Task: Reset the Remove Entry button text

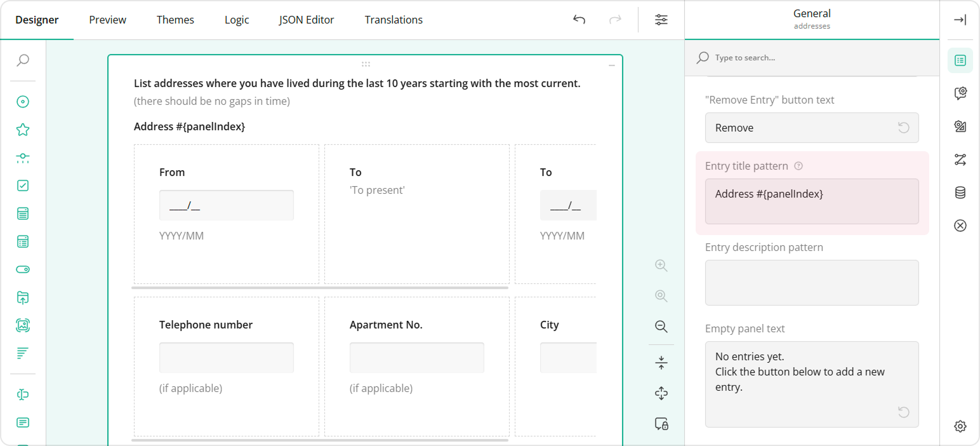Action: click(903, 127)
